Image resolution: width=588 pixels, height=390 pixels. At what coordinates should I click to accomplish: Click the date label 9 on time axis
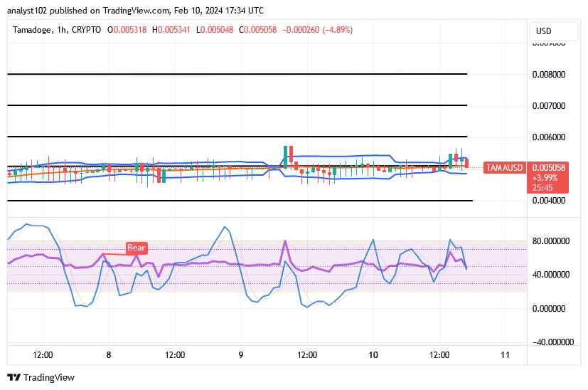coord(241,354)
